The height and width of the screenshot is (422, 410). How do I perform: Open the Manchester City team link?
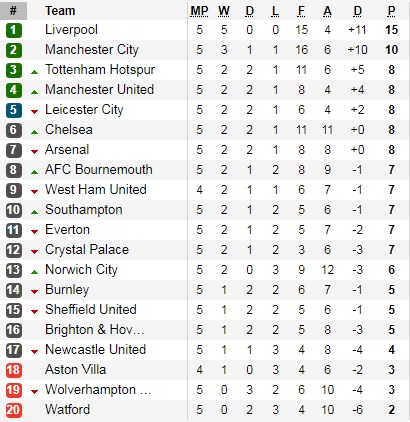(92, 50)
